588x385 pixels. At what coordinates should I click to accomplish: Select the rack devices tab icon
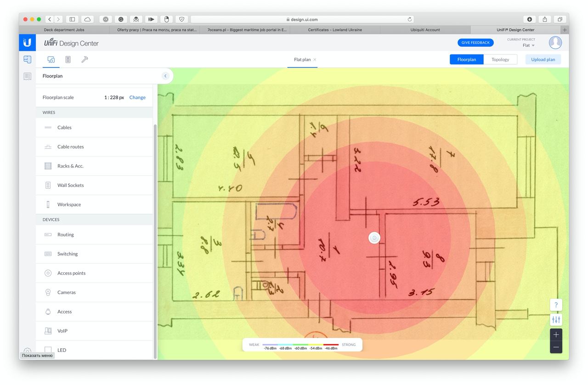coord(68,60)
